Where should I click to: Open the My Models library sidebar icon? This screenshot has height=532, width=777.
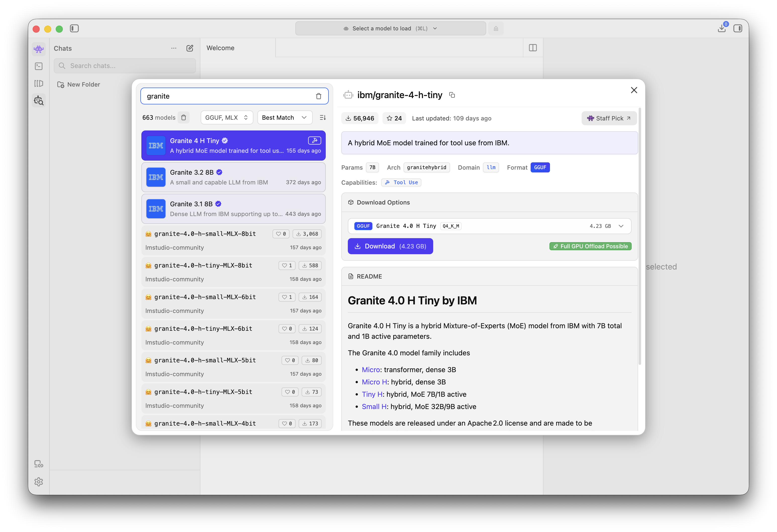coord(39,83)
